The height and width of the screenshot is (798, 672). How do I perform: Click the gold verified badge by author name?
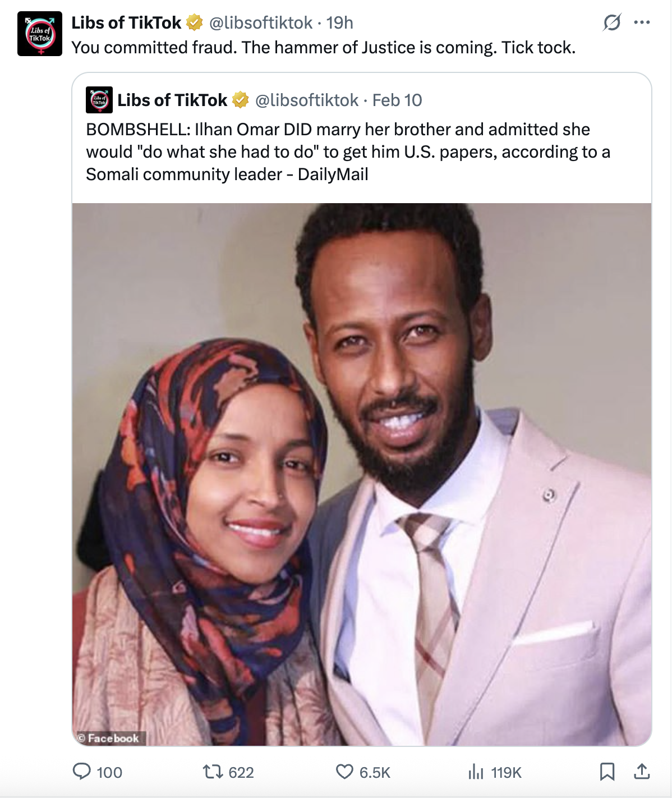click(x=194, y=22)
